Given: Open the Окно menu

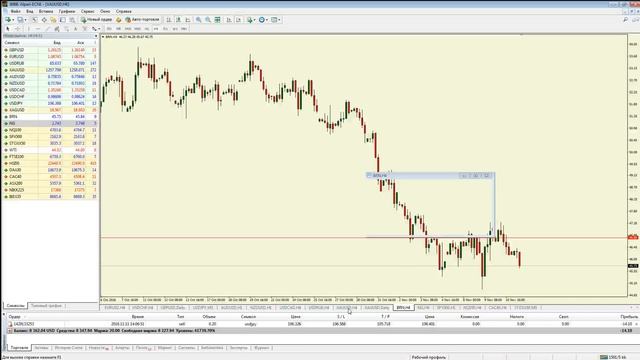Looking at the screenshot, I should [105, 11].
